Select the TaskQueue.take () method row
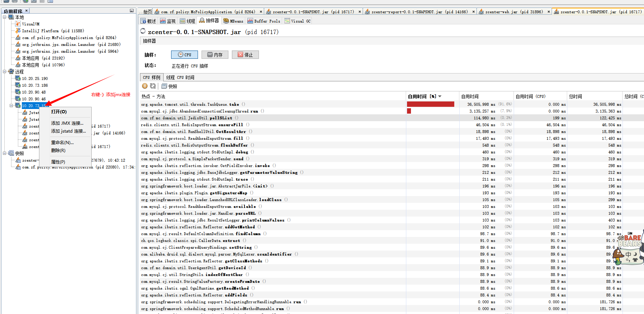The image size is (644, 314). (x=392, y=104)
